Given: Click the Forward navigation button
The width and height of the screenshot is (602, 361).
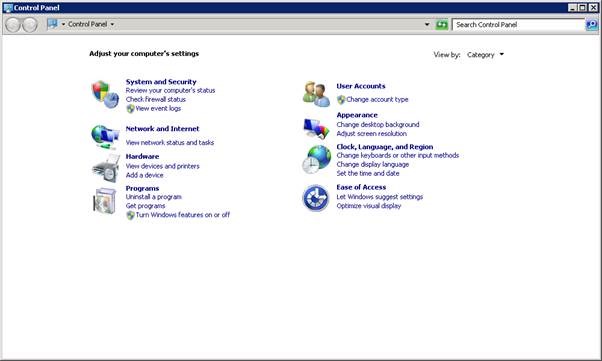Looking at the screenshot, I should click(30, 25).
